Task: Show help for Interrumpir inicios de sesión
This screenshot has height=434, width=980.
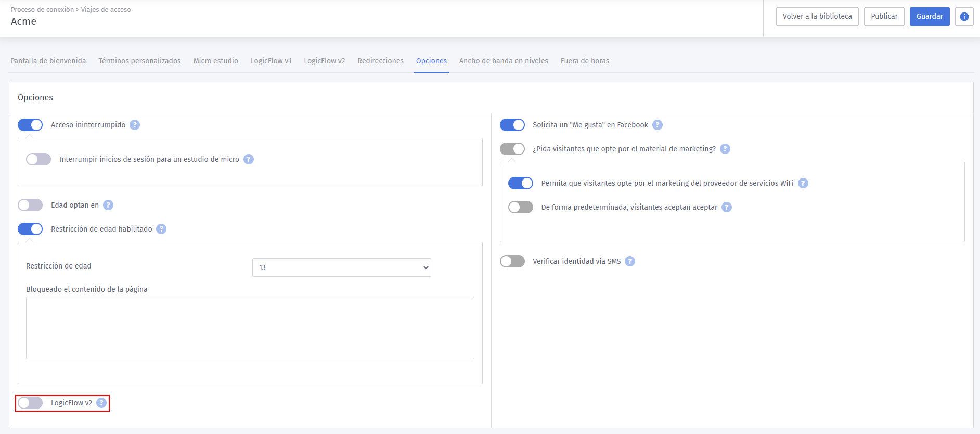Action: (249, 159)
